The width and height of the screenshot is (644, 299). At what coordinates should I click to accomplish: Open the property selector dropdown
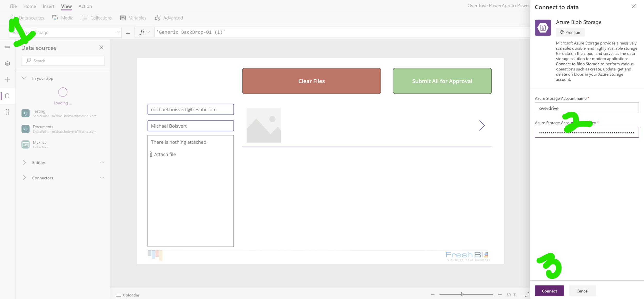118,32
